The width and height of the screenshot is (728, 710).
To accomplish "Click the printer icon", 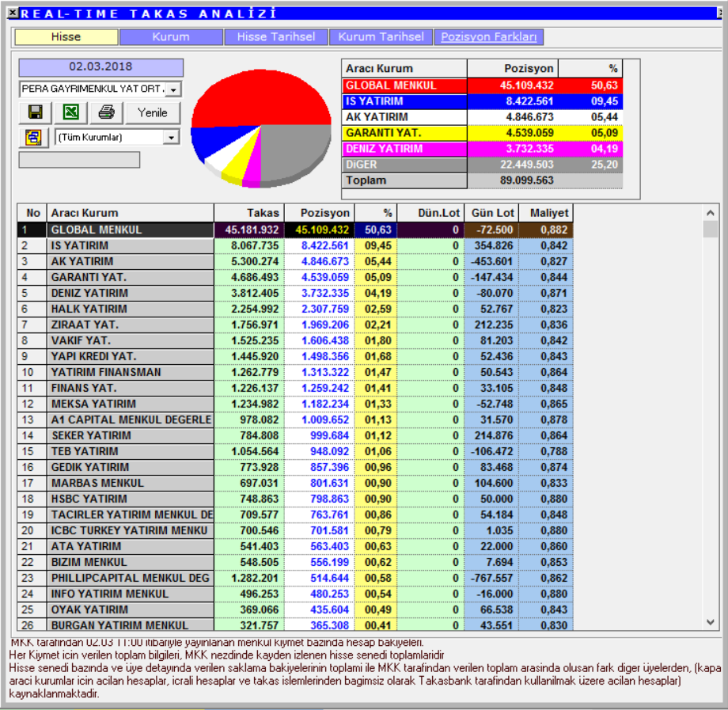I will [106, 112].
